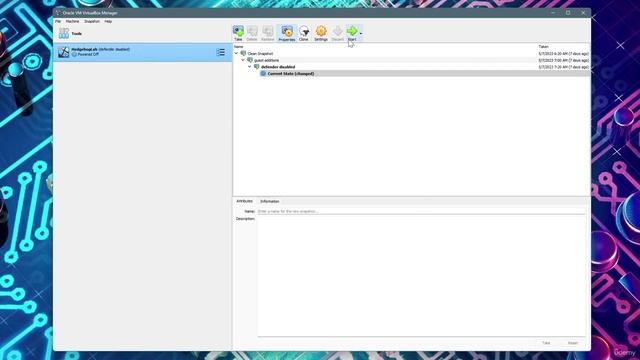Maximize the VirtualBox Manager window
Image resolution: width=640 pixels, height=360 pixels.
pyautogui.click(x=568, y=13)
